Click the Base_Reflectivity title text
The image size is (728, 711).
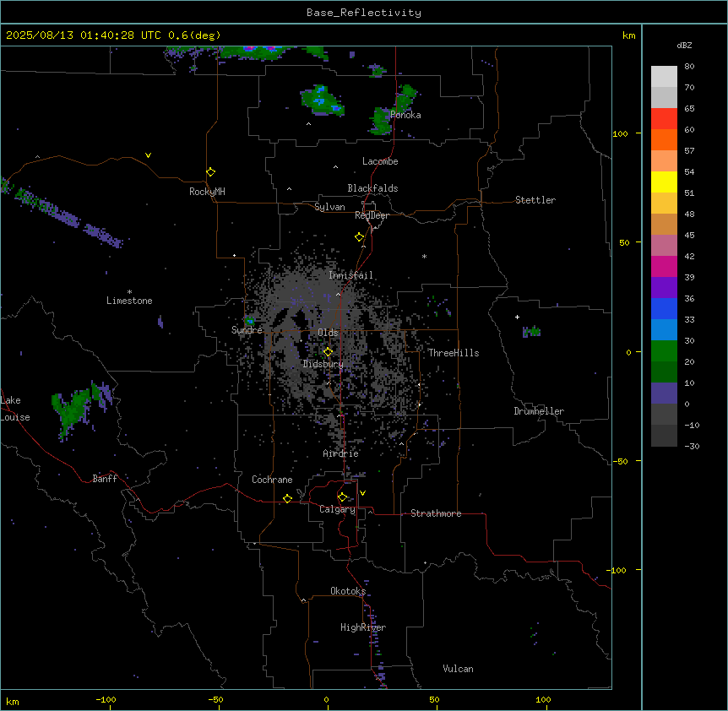[x=364, y=13]
